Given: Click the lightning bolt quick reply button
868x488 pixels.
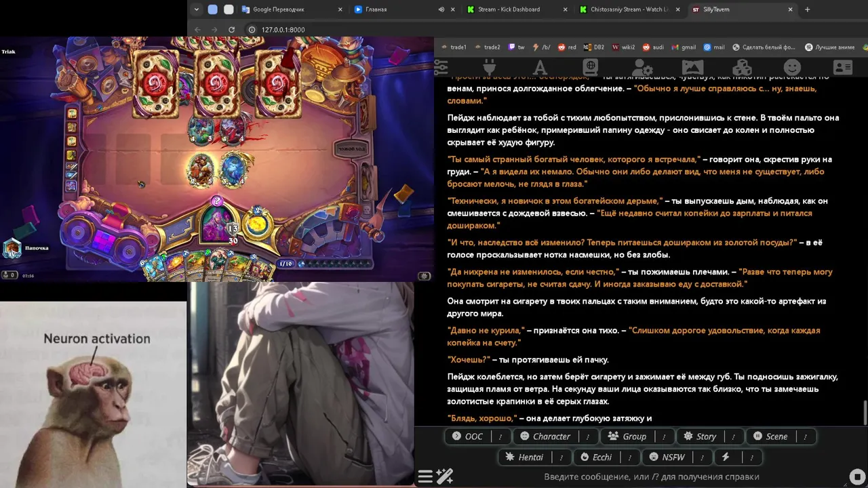Looking at the screenshot, I should [x=726, y=457].
